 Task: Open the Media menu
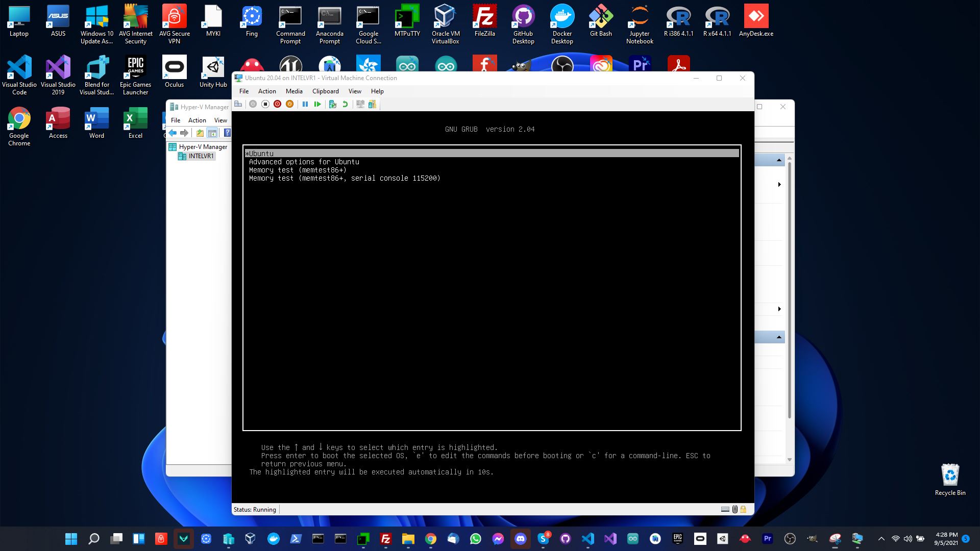click(x=294, y=91)
